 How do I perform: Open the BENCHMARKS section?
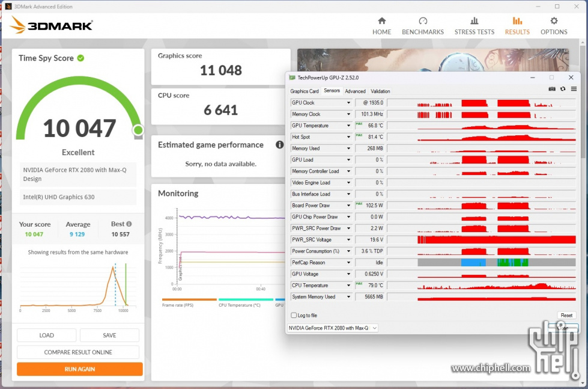423,26
